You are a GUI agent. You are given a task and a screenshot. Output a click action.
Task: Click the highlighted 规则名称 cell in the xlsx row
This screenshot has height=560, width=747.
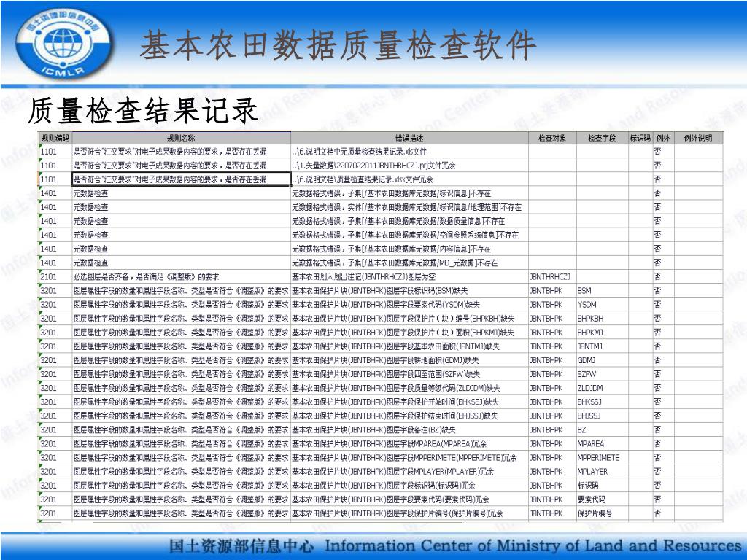[181, 179]
